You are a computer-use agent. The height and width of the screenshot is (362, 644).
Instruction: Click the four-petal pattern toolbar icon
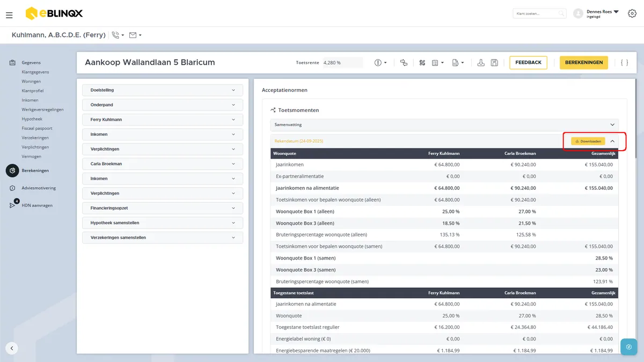pyautogui.click(x=422, y=63)
